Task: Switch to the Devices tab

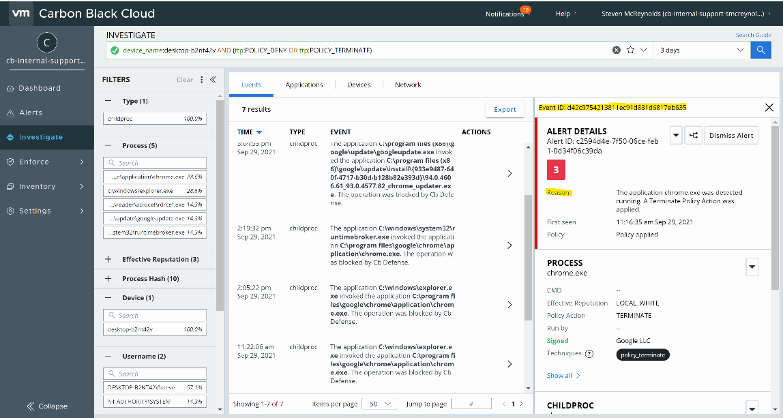Action: pyautogui.click(x=359, y=85)
